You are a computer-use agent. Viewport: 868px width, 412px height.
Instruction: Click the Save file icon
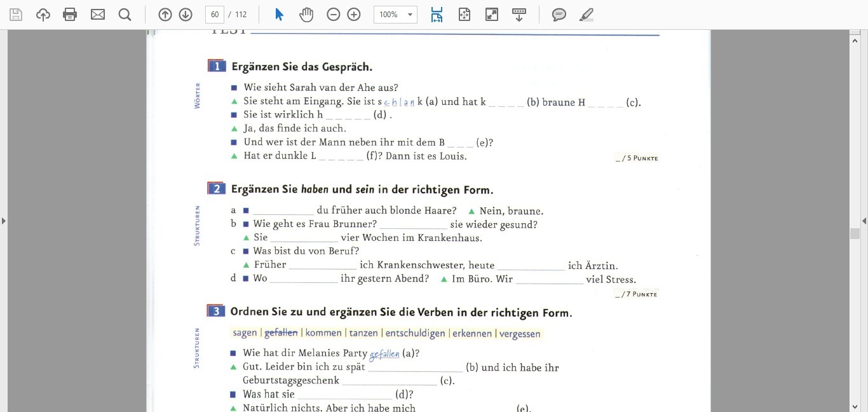pyautogui.click(x=16, y=15)
